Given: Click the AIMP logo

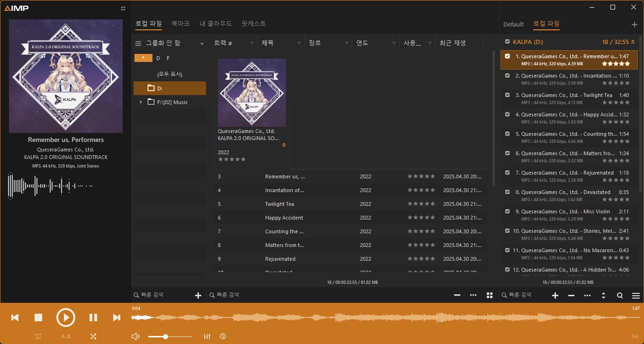Looking at the screenshot, I should [17, 8].
